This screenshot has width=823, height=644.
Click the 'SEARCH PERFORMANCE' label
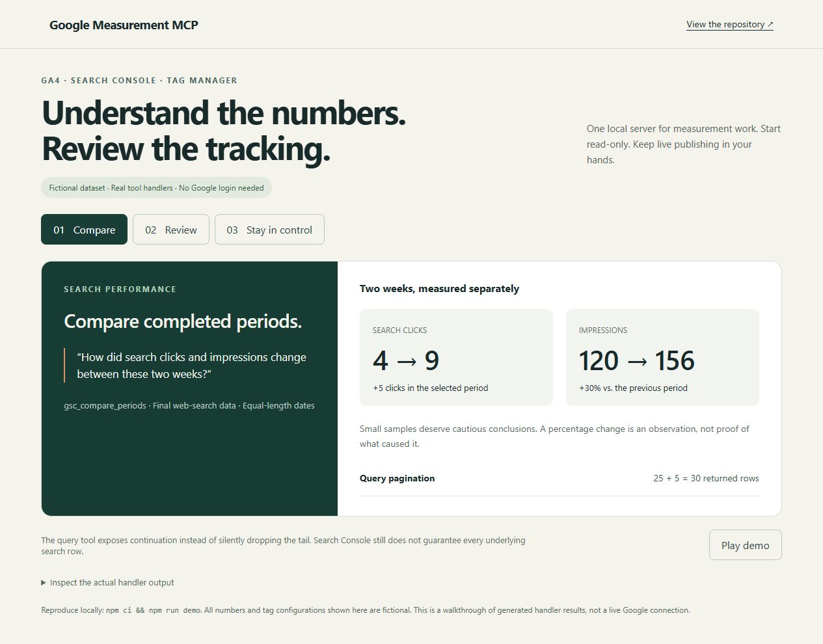coord(120,289)
